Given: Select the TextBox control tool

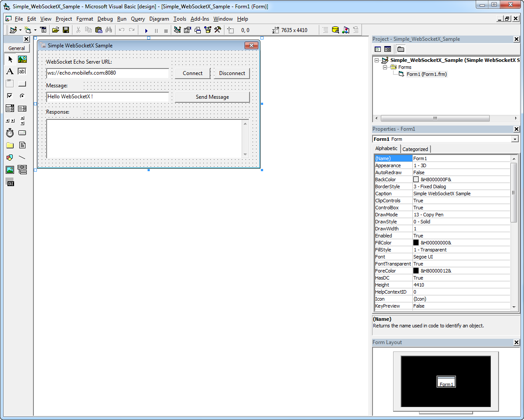Looking at the screenshot, I should [x=22, y=72].
